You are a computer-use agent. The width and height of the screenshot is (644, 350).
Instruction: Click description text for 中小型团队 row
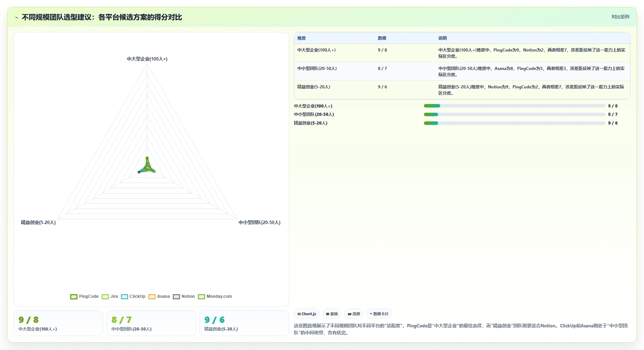(x=532, y=71)
